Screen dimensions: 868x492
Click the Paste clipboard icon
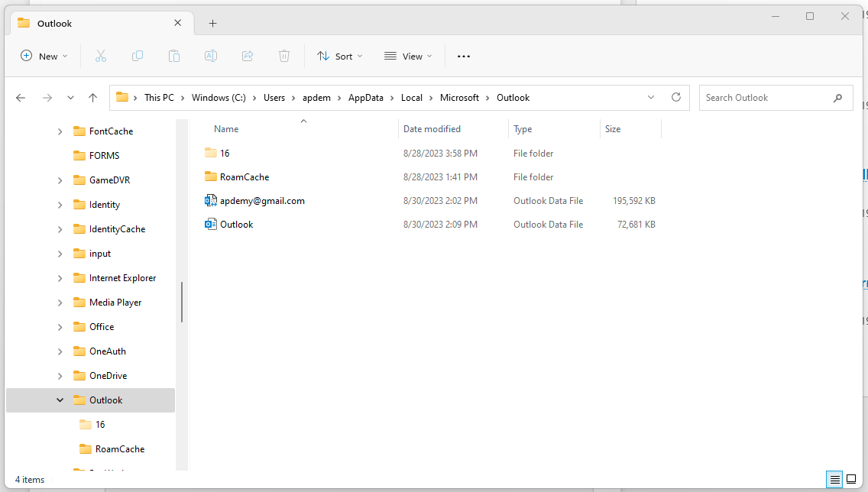tap(173, 56)
